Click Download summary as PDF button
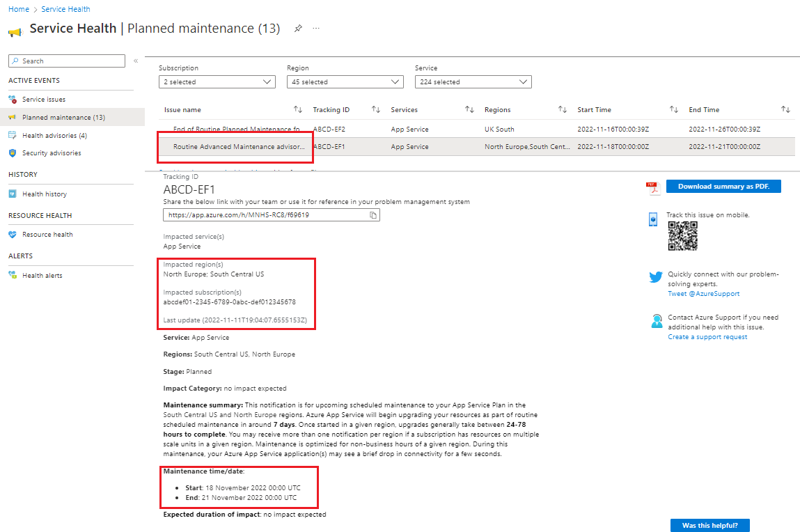The width and height of the screenshot is (800, 532). [723, 187]
